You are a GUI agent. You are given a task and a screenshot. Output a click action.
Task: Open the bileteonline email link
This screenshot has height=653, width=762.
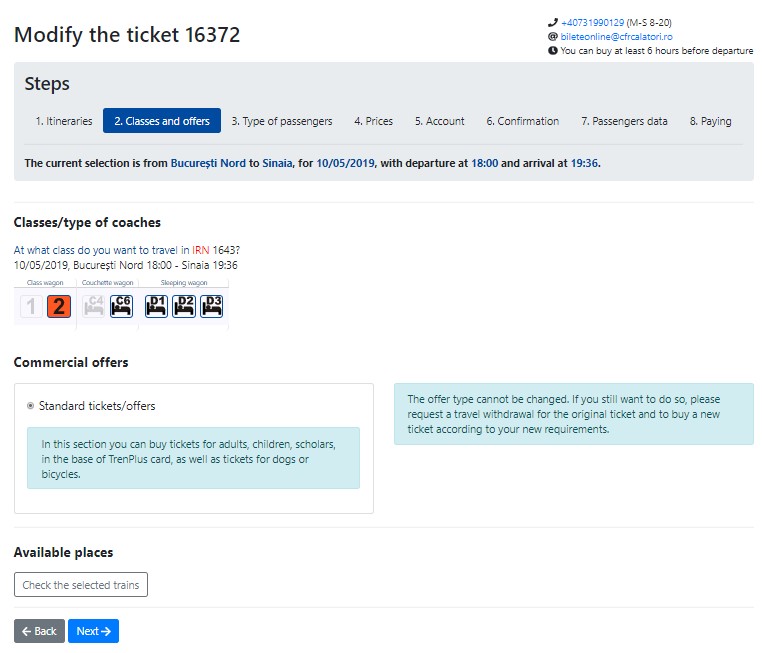click(616, 36)
